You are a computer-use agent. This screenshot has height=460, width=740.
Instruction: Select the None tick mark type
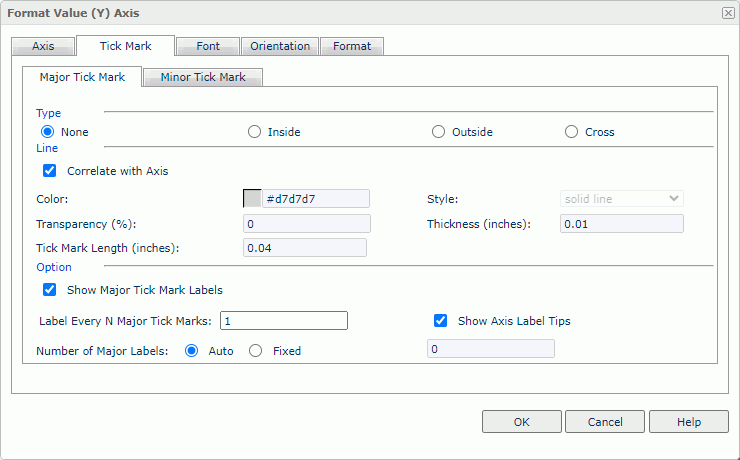coord(47,132)
